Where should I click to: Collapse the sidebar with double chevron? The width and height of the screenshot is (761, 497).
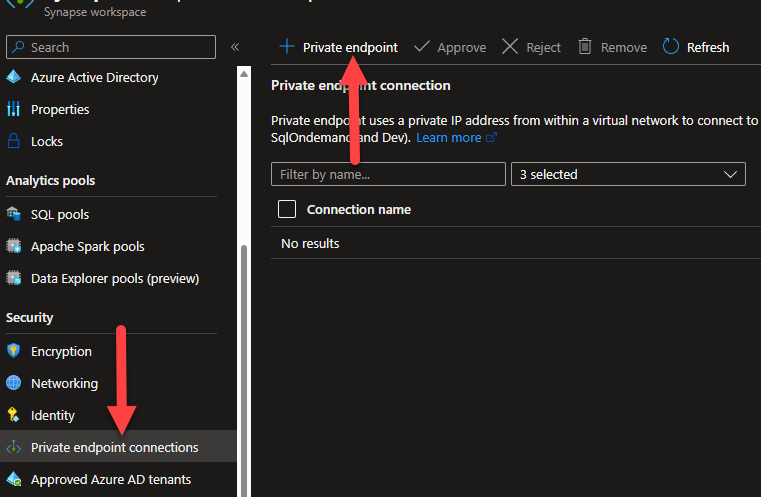click(x=235, y=47)
